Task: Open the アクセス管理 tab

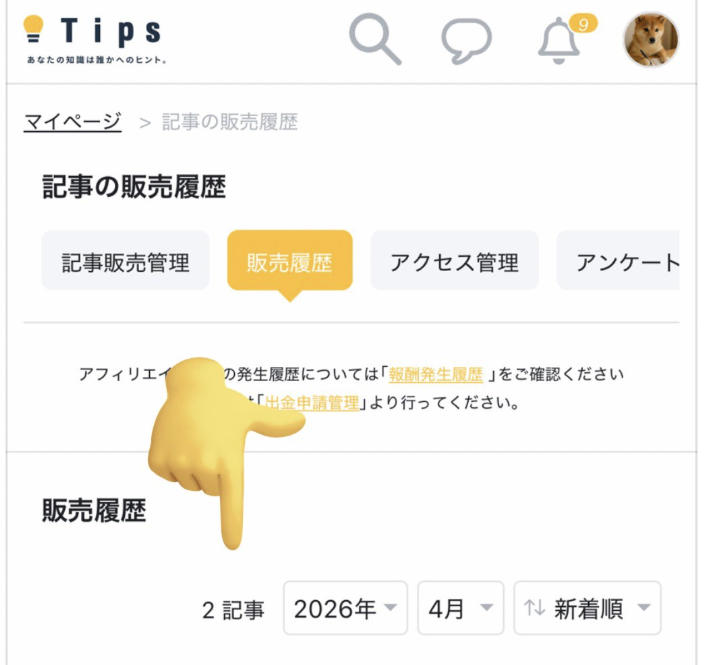Action: [x=455, y=260]
